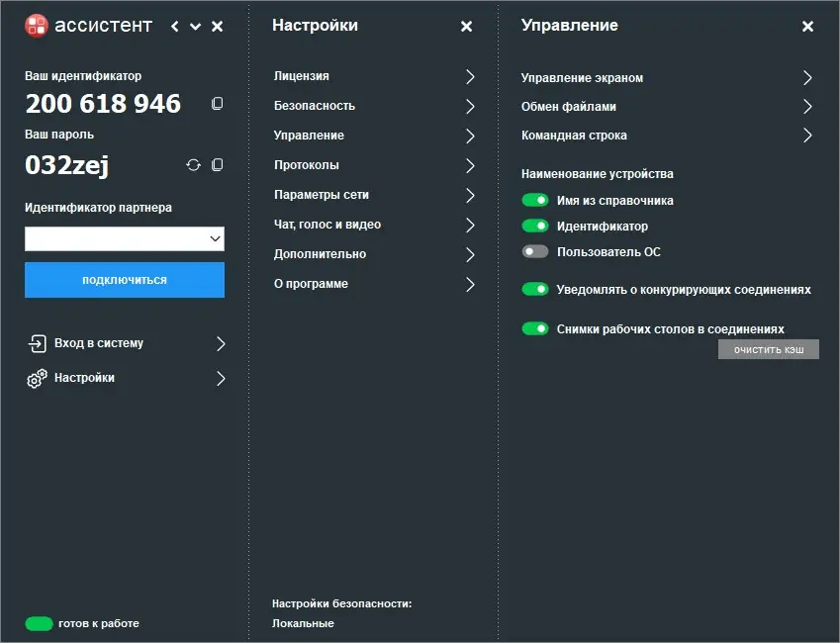Click the ассистент logo icon
This screenshot has width=840, height=643.
tap(38, 26)
